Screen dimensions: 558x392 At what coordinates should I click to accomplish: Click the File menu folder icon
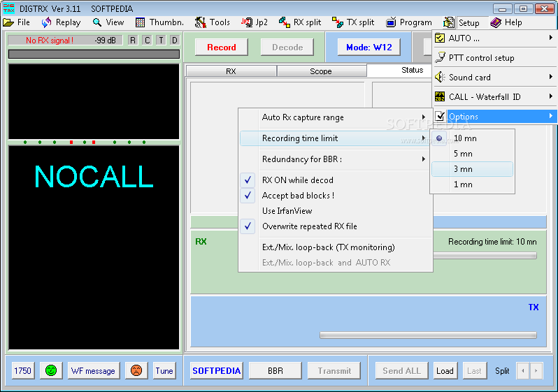click(x=8, y=22)
